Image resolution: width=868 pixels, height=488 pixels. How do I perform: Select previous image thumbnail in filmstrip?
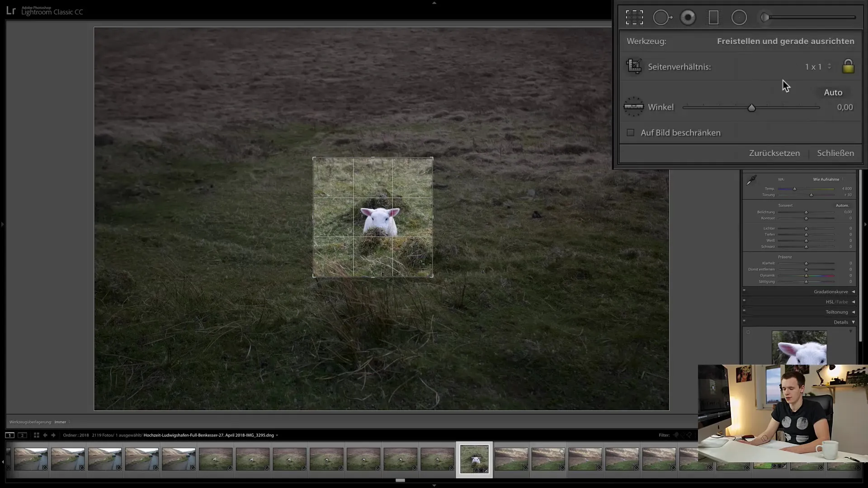click(438, 459)
